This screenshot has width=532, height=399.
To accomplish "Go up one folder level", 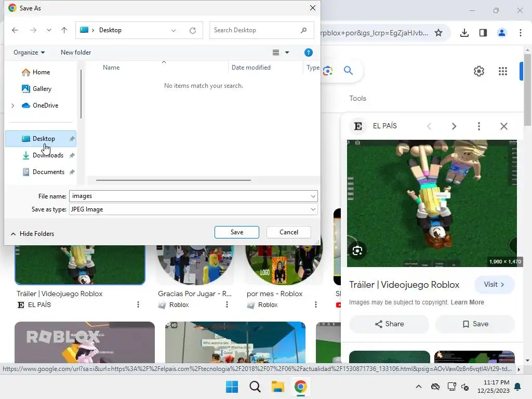I will pyautogui.click(x=64, y=30).
